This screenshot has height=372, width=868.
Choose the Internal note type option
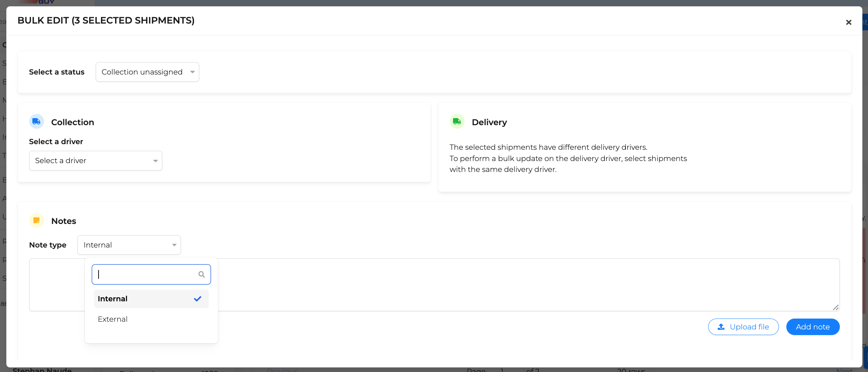(x=151, y=299)
